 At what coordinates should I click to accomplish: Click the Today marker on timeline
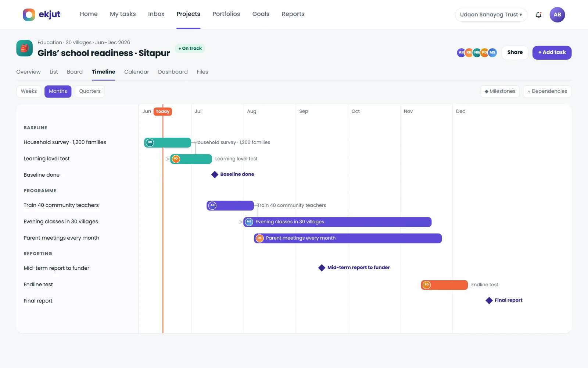pyautogui.click(x=162, y=112)
